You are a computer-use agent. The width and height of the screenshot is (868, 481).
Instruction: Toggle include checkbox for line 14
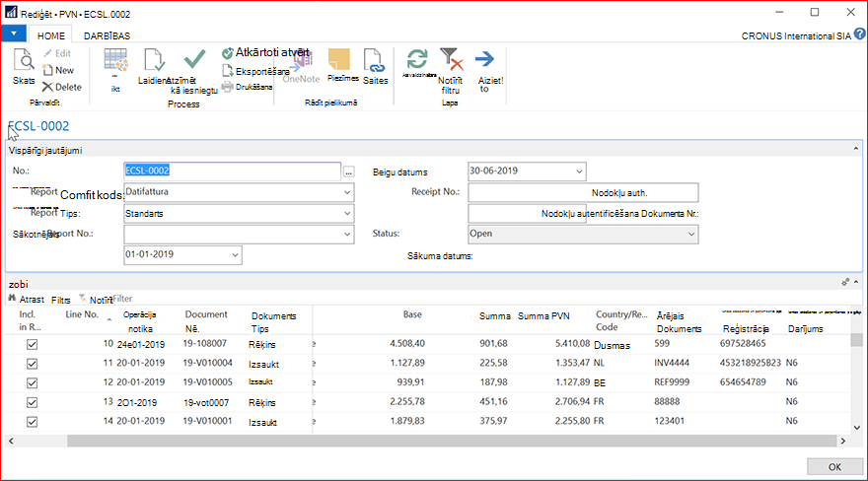click(x=33, y=422)
